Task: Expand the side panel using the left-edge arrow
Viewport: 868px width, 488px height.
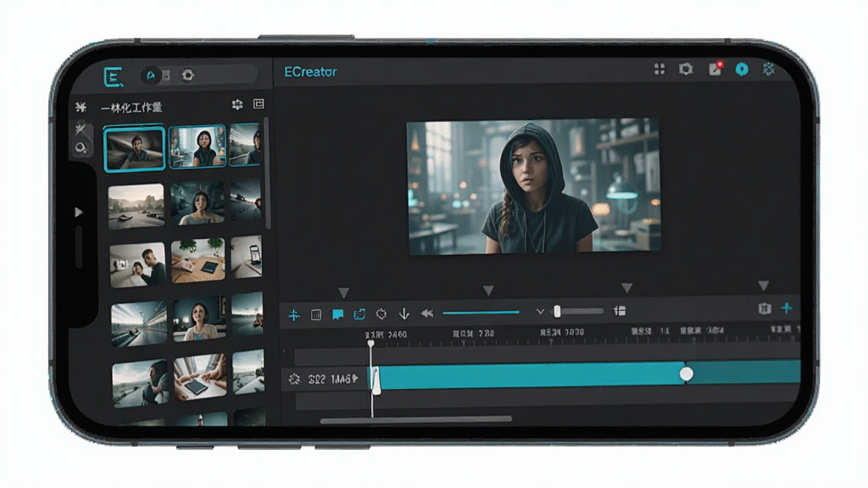Action: point(79,213)
